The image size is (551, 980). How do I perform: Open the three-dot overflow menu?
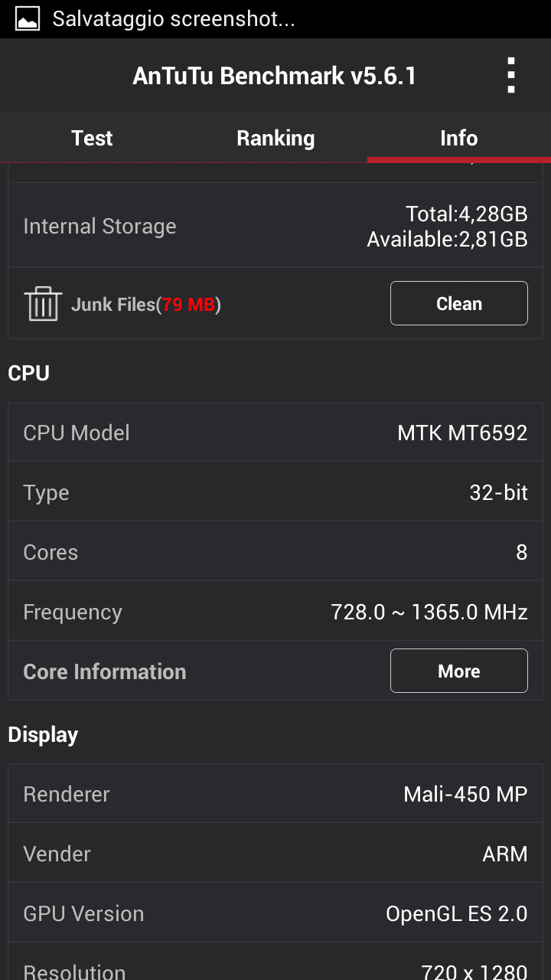(511, 75)
